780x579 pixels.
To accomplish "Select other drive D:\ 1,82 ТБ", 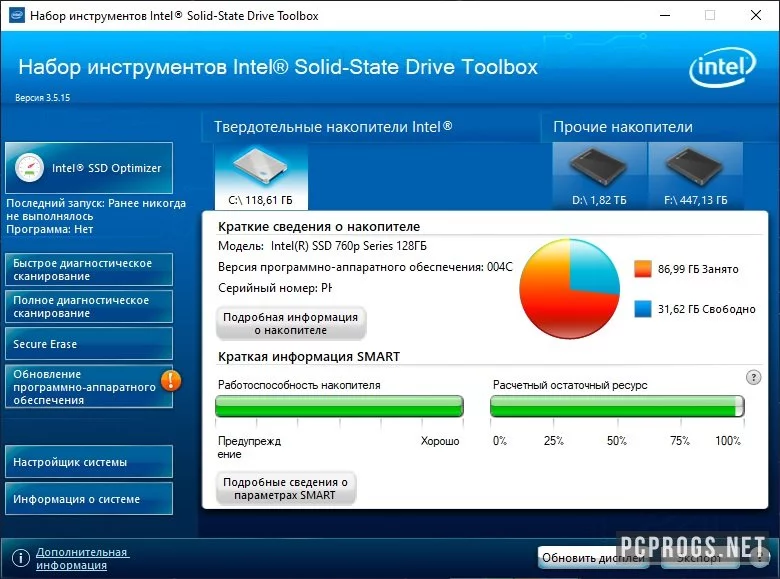I will point(599,175).
